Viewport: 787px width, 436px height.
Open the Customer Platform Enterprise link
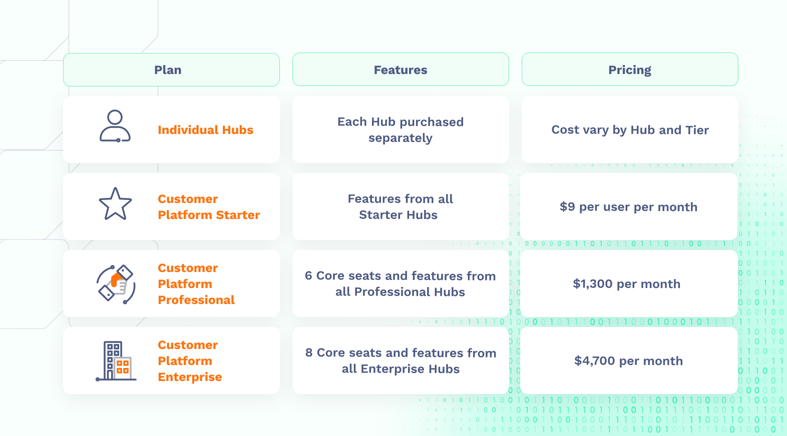(x=190, y=361)
